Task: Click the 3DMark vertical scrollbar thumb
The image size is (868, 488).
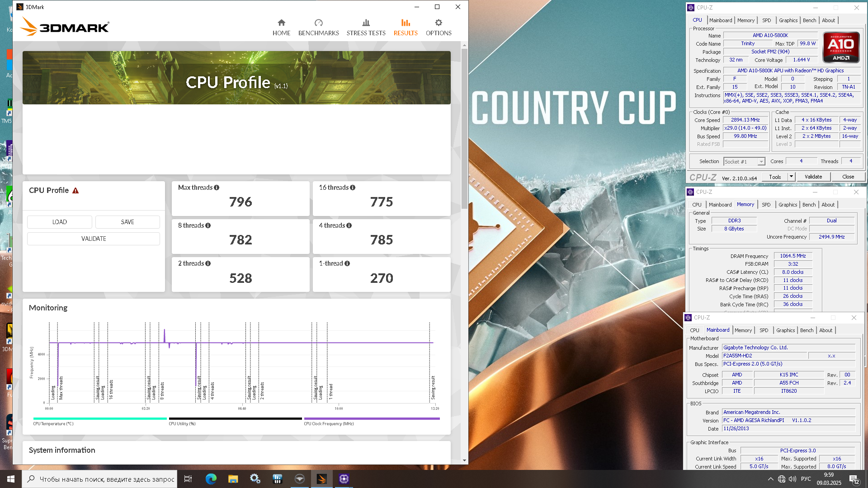Action: (x=464, y=129)
